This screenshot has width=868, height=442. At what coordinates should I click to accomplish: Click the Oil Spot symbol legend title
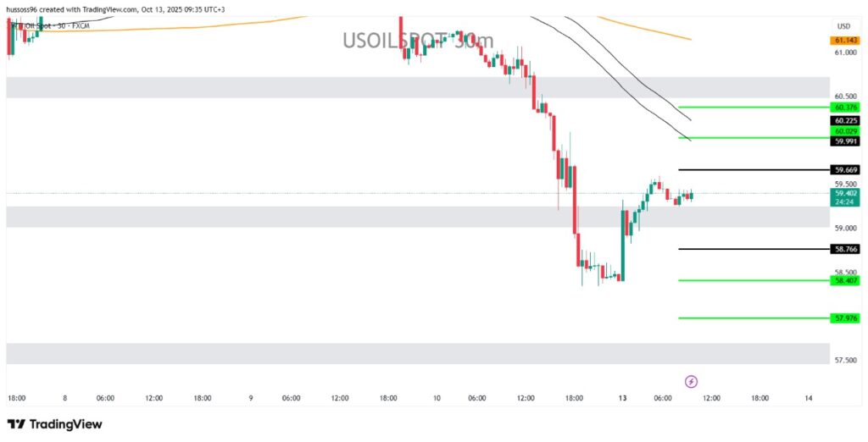coord(49,25)
